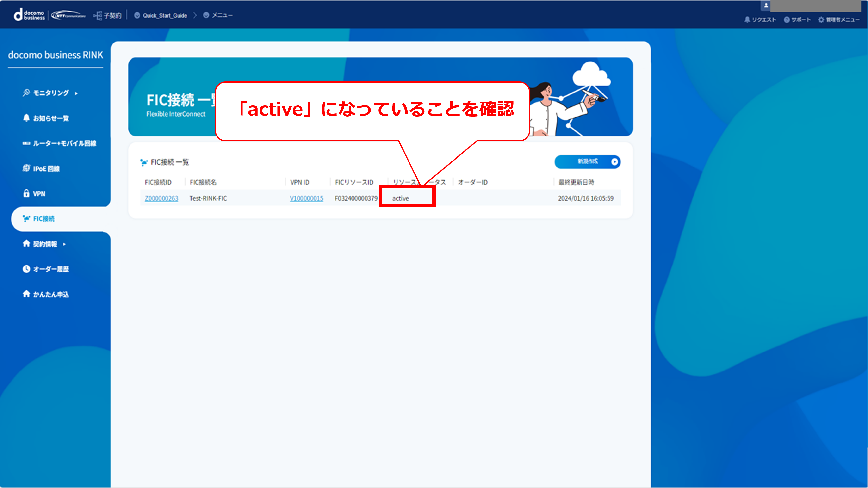
Task: Click the docomo business logo
Action: [29, 15]
